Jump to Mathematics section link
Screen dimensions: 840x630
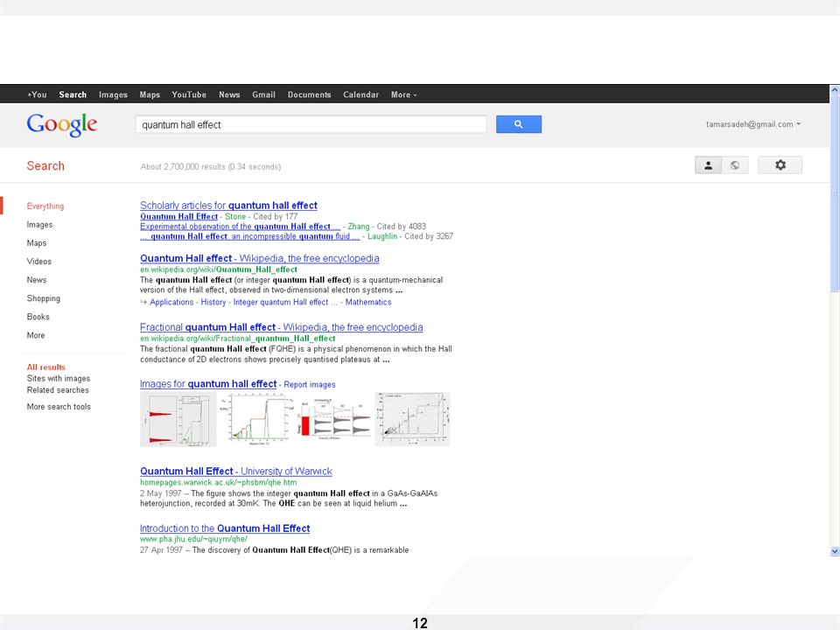[368, 302]
